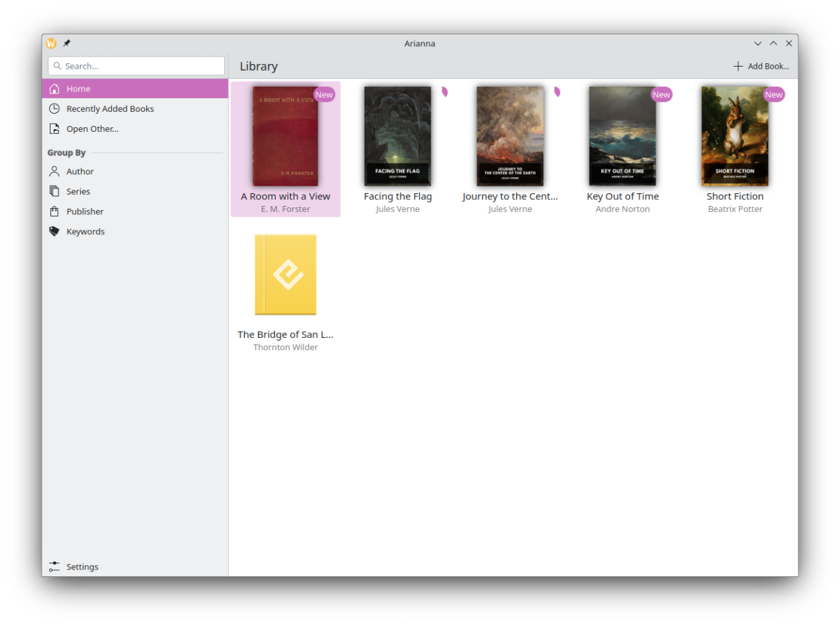Click the Arianna app icon in title bar
Screen dimensions: 840x626
(51, 44)
